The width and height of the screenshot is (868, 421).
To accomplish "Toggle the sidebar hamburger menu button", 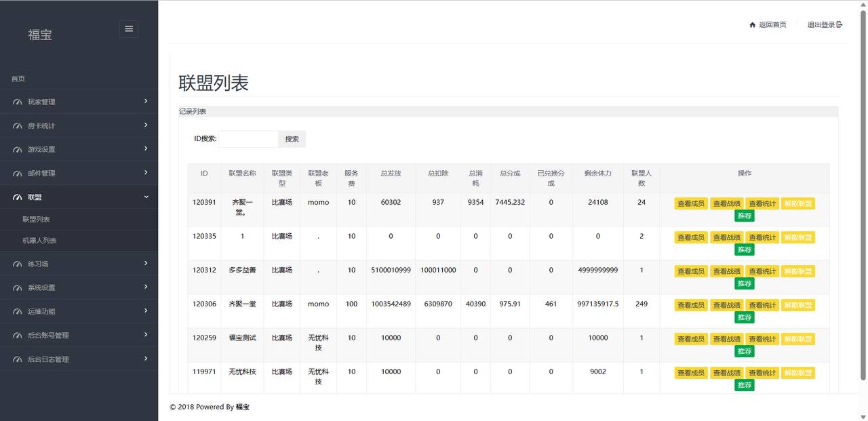I will click(x=129, y=28).
